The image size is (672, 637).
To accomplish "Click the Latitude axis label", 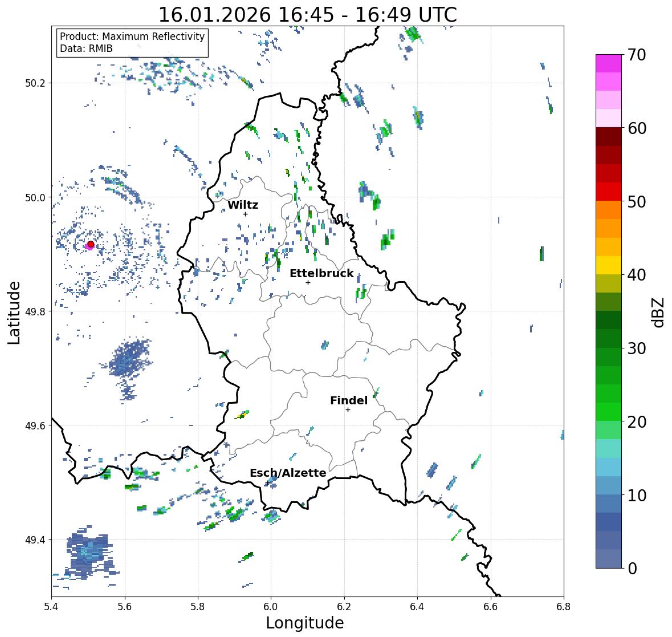I will click(14, 313).
